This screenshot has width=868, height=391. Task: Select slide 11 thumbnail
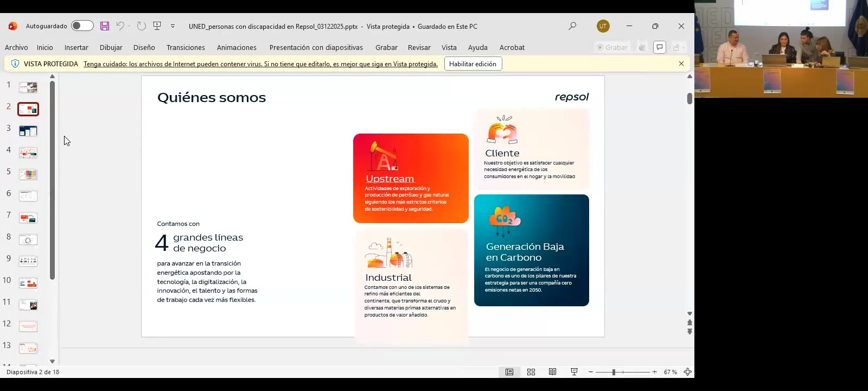(x=28, y=305)
